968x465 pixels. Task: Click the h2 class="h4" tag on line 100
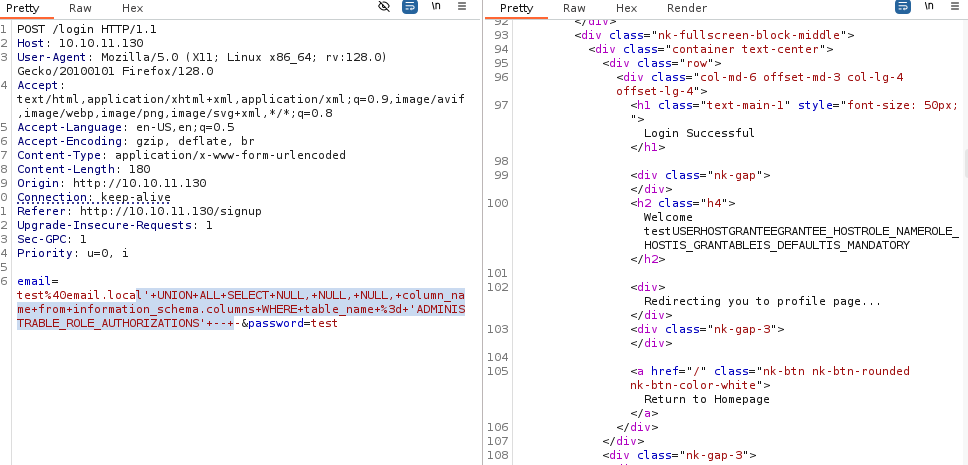(x=682, y=203)
